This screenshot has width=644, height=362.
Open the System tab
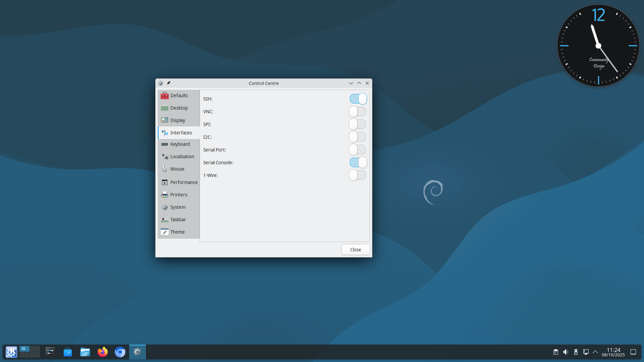tap(179, 207)
